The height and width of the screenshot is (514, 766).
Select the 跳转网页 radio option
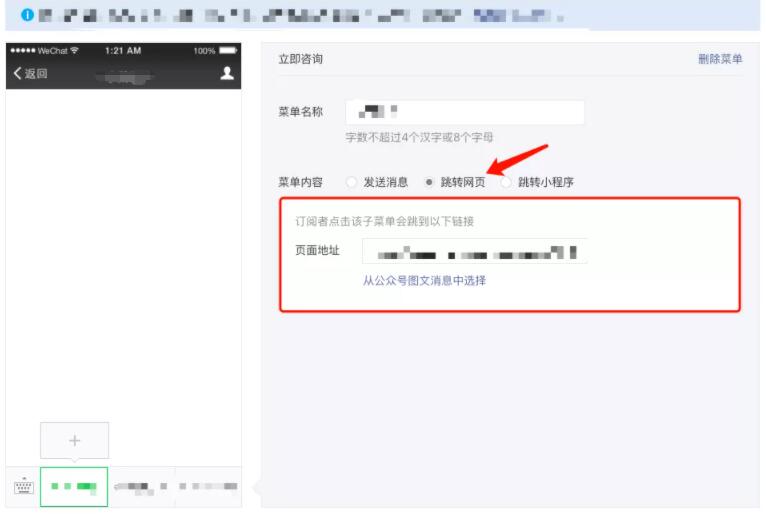coord(429,182)
